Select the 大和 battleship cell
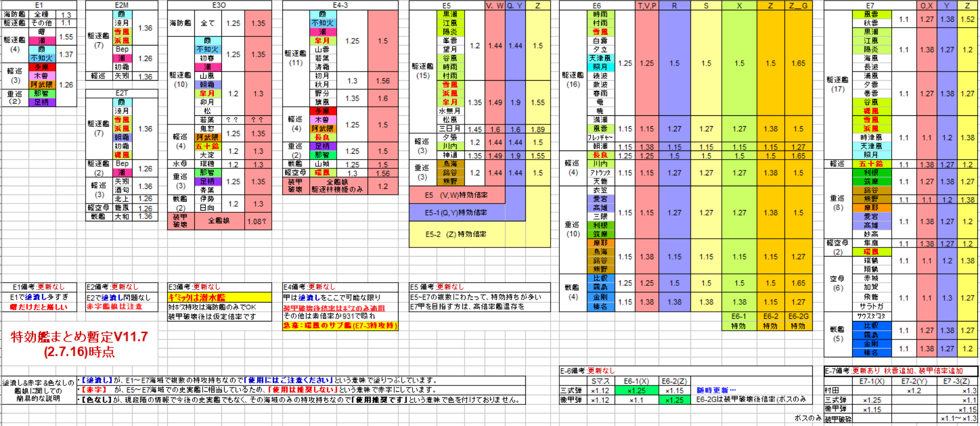 click(122, 217)
